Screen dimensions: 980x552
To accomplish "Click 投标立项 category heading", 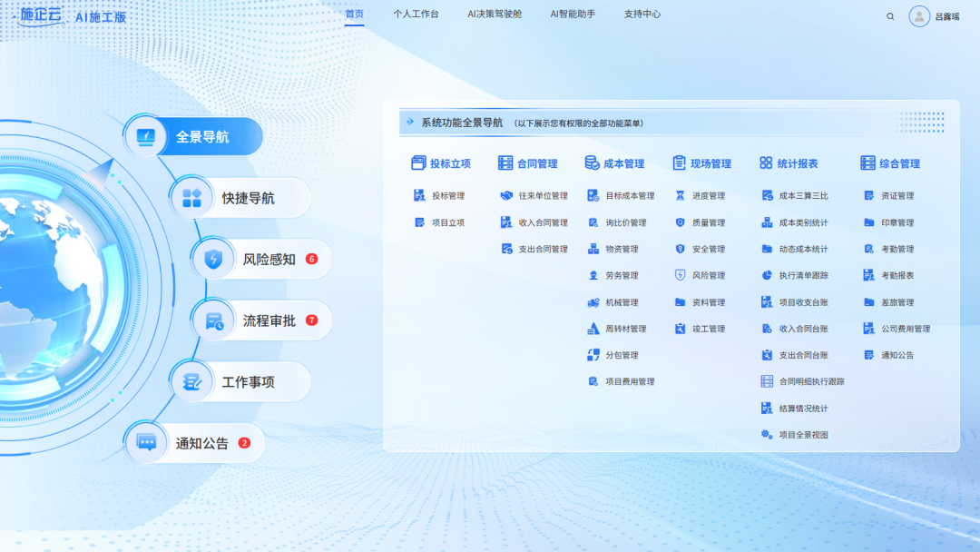I will click(x=441, y=163).
